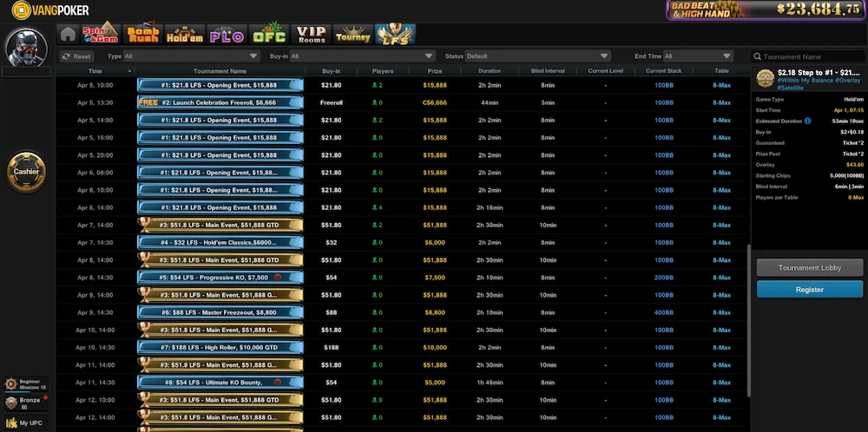The image size is (868, 432).
Task: Click the C$6,666 prize value
Action: pyautogui.click(x=435, y=102)
